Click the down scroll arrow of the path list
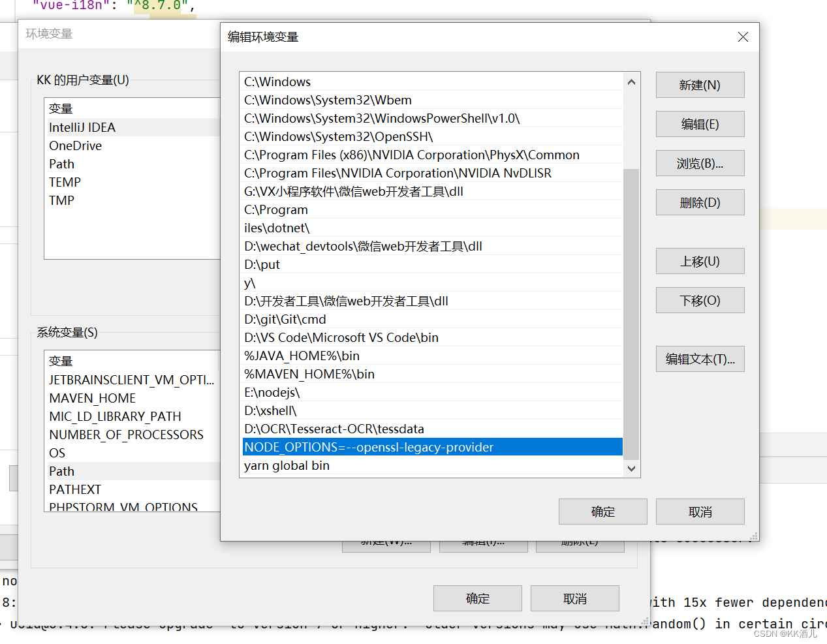Image resolution: width=827 pixels, height=644 pixels. pyautogui.click(x=631, y=468)
